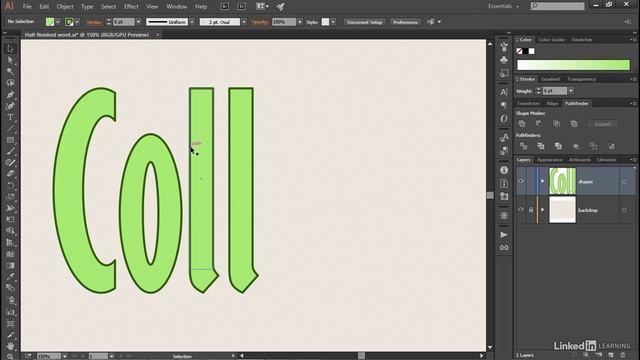The width and height of the screenshot is (640, 360).
Task: Select the Magic Wand tool
Action: coord(10,71)
